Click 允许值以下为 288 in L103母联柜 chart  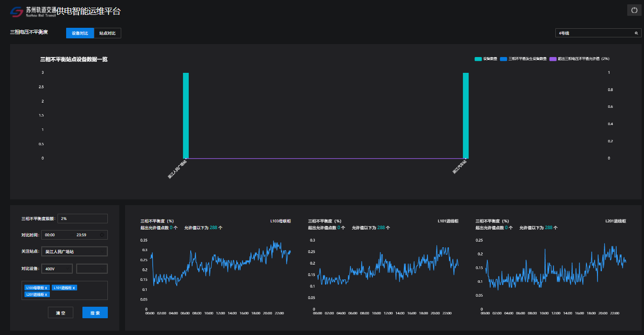coord(203,228)
